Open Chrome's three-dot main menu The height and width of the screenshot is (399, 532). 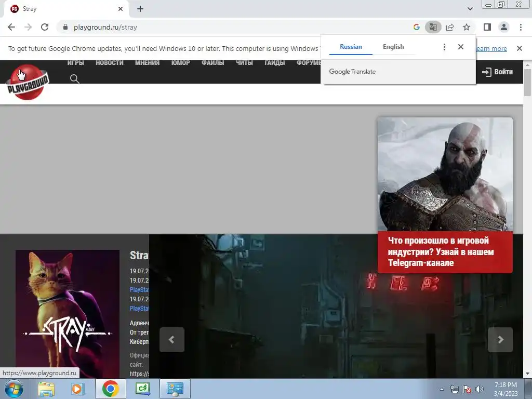[x=521, y=27]
